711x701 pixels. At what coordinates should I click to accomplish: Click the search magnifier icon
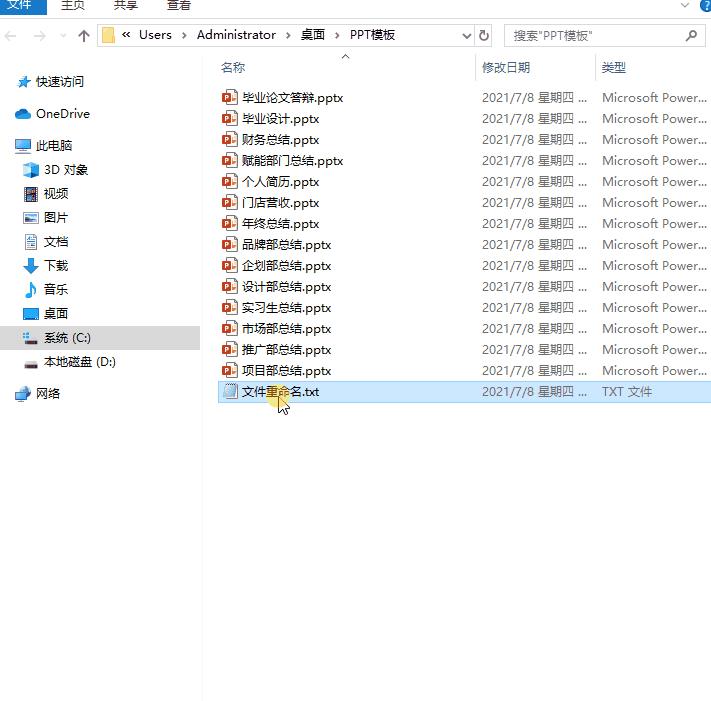coord(691,35)
